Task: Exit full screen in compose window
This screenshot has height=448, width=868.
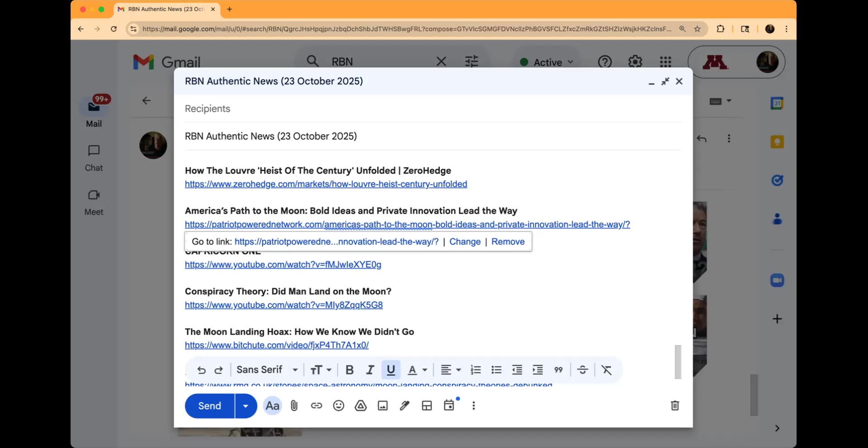Action: tap(665, 81)
